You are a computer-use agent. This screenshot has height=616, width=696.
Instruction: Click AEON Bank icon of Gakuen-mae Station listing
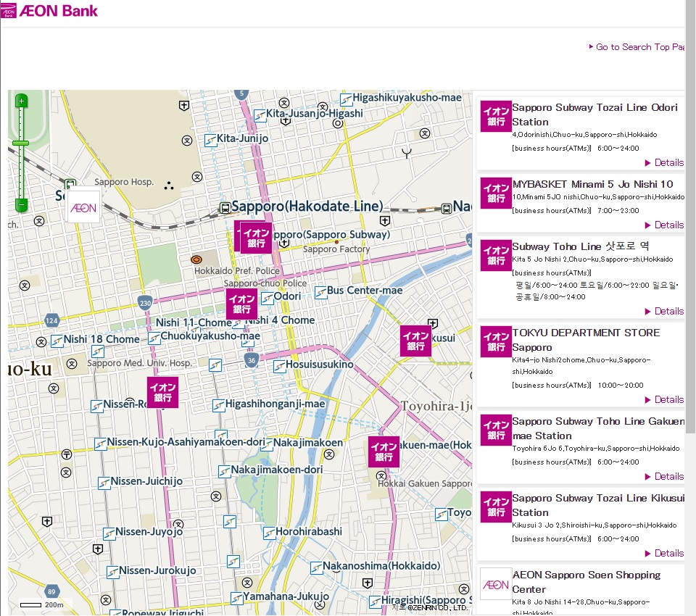[x=496, y=430]
